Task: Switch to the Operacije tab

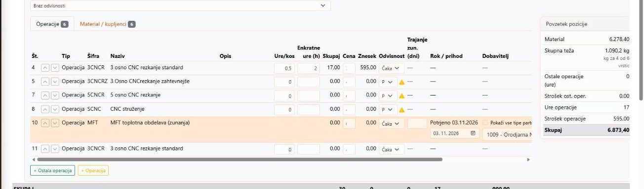Action: tap(52, 24)
